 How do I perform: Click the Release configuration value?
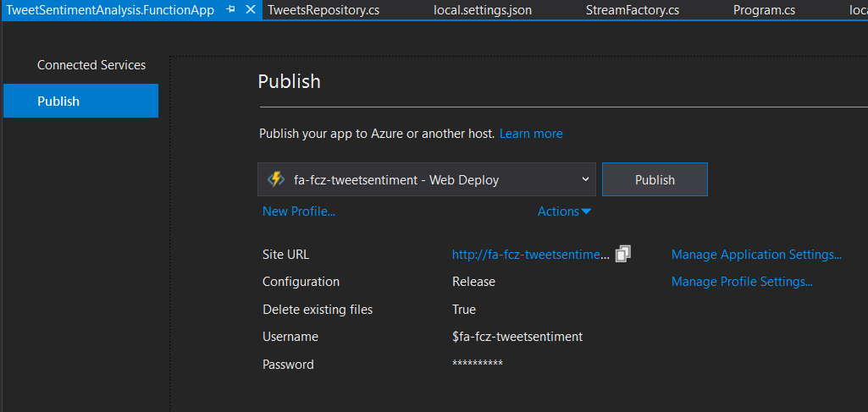click(x=474, y=282)
